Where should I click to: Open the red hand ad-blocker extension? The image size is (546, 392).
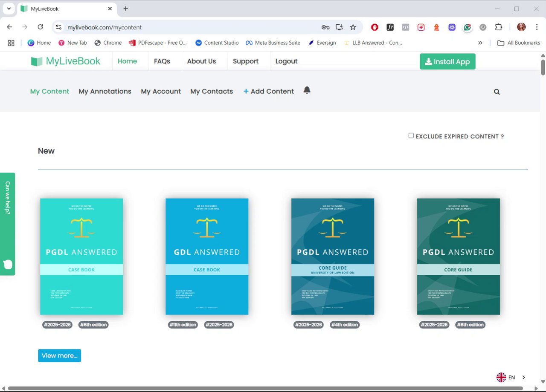click(x=375, y=27)
